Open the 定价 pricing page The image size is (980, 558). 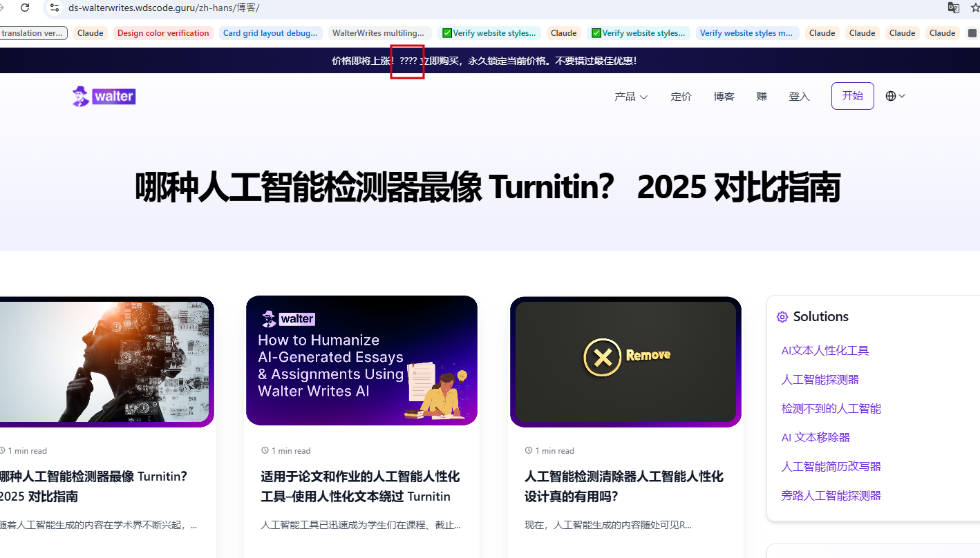point(681,96)
